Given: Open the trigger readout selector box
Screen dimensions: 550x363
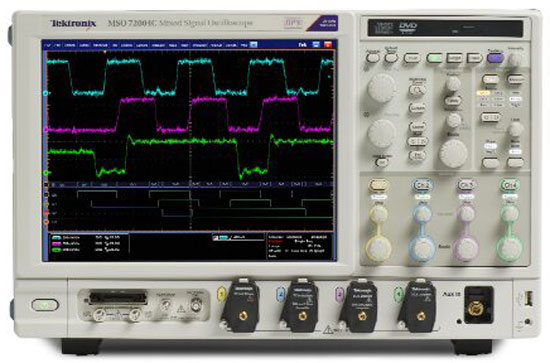Looking at the screenshot, I should [x=238, y=237].
